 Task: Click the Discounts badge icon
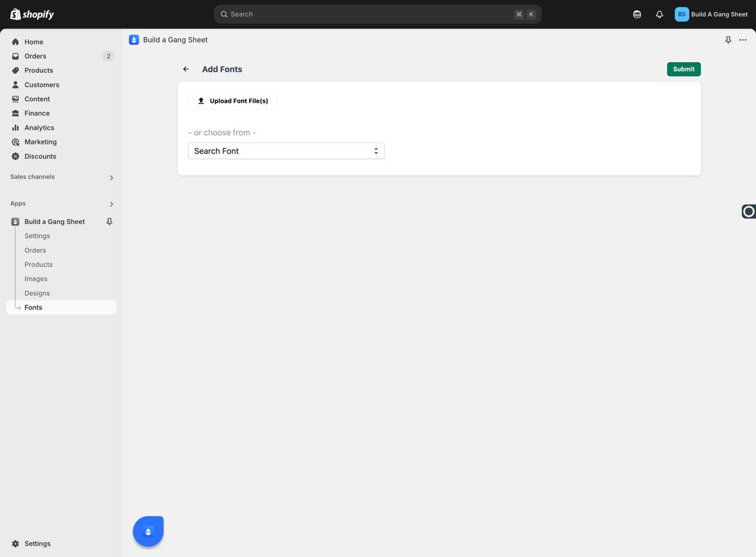click(x=16, y=156)
